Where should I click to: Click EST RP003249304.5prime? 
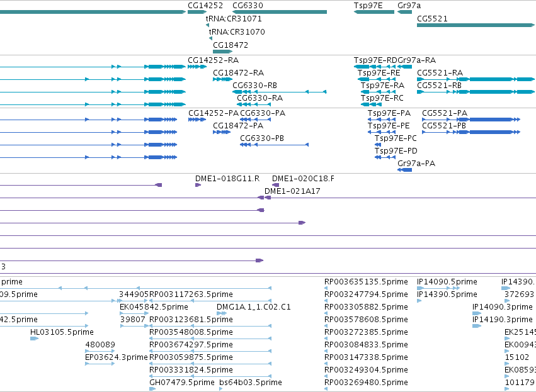(x=366, y=370)
